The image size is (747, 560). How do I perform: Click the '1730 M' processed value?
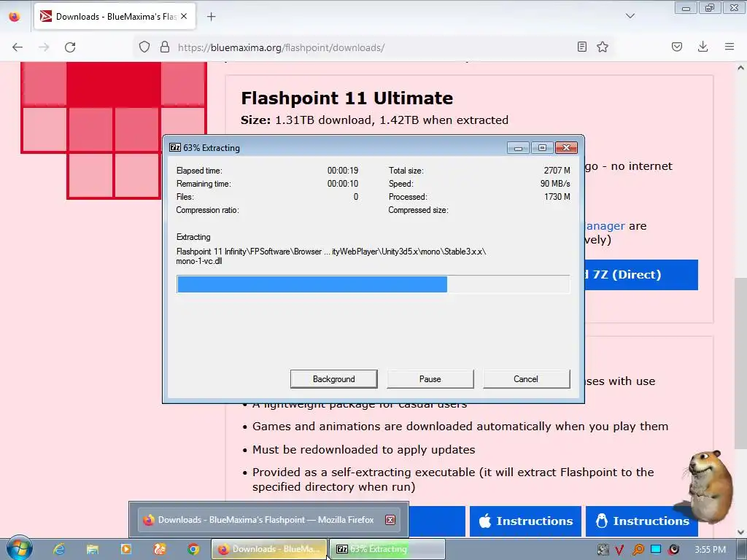tap(557, 197)
